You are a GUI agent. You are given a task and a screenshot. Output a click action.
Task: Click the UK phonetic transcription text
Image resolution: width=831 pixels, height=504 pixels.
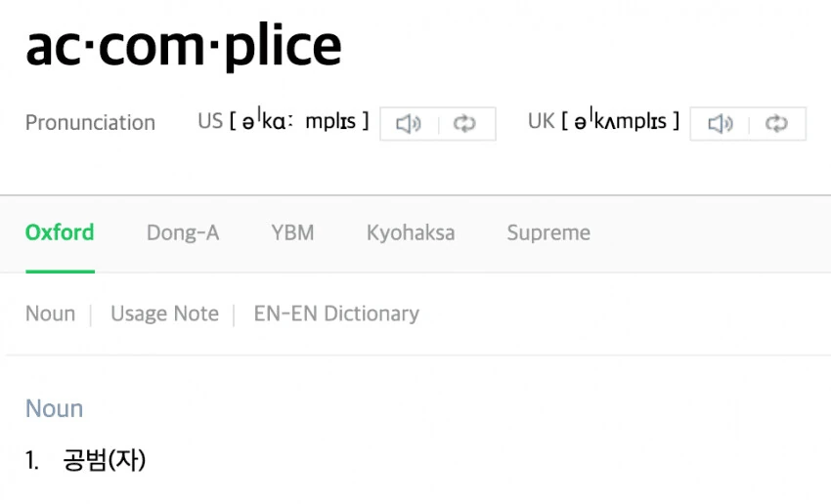[621, 122]
